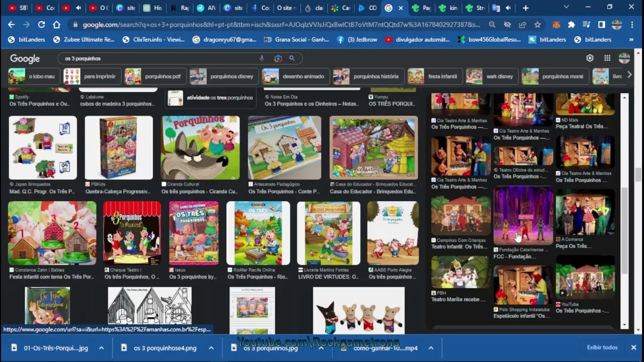Screen dimensions: 644x362
Task: Expand options for 01-Os-Três-Porqui....jpg download
Action: tap(101, 348)
